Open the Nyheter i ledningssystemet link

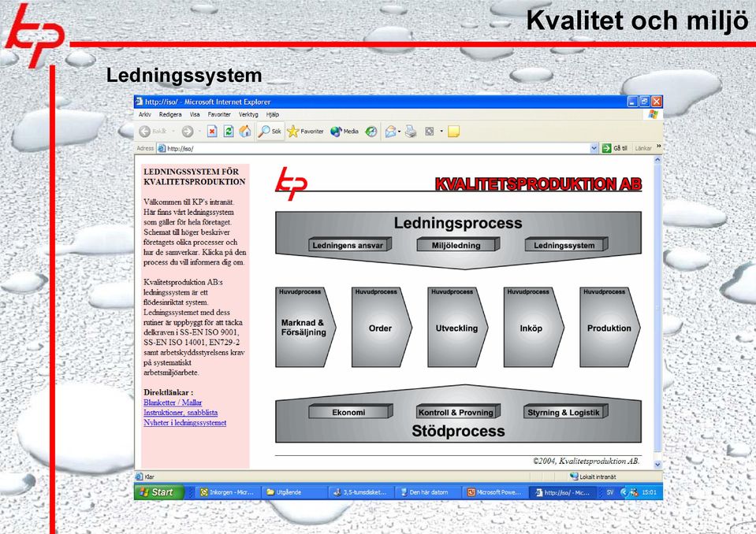[x=184, y=423]
